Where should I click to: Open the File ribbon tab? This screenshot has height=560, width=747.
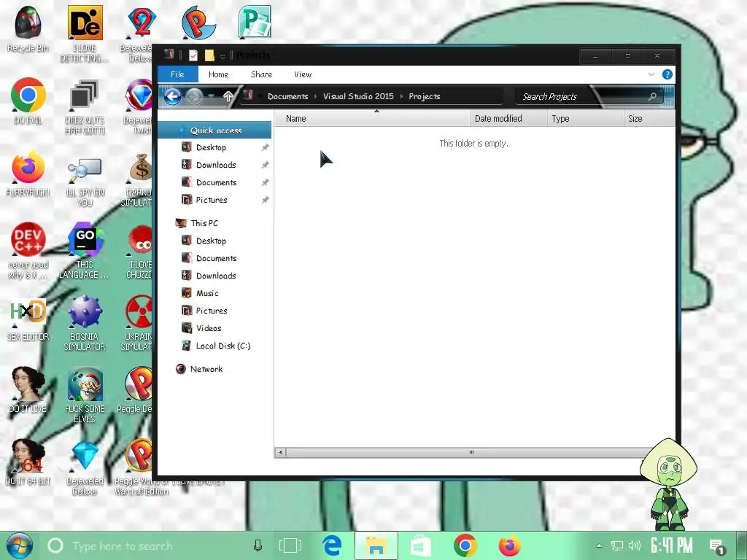tap(178, 74)
